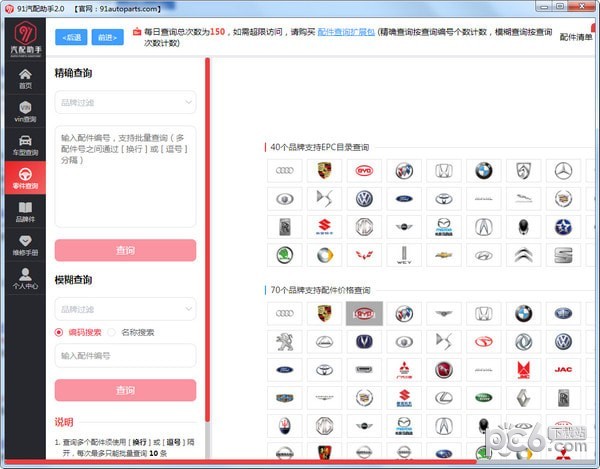Select Chevrolet logo in EPC brand list
600x469 pixels.
[444, 255]
